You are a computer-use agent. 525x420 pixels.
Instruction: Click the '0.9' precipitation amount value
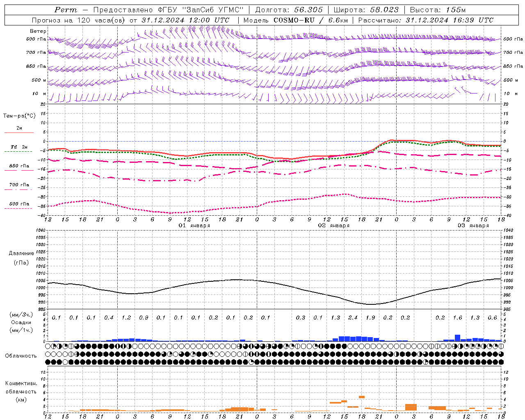tap(144, 318)
